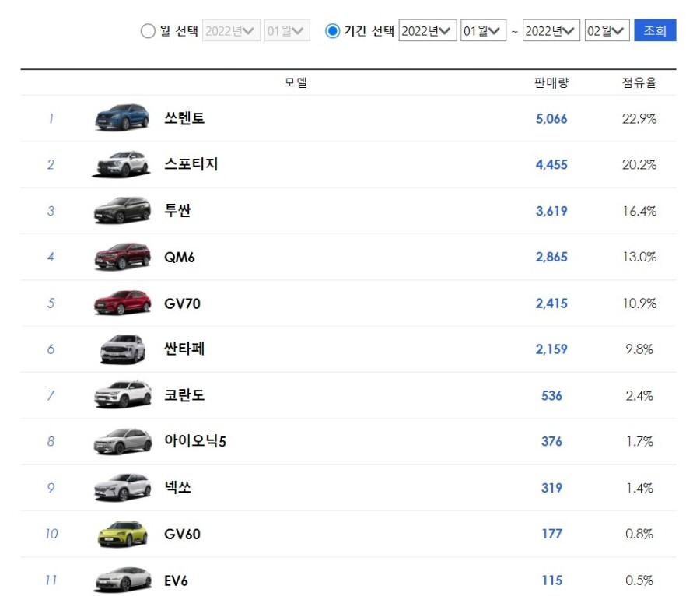Click the sales figure 2,159
The image size is (700, 596).
pos(551,349)
